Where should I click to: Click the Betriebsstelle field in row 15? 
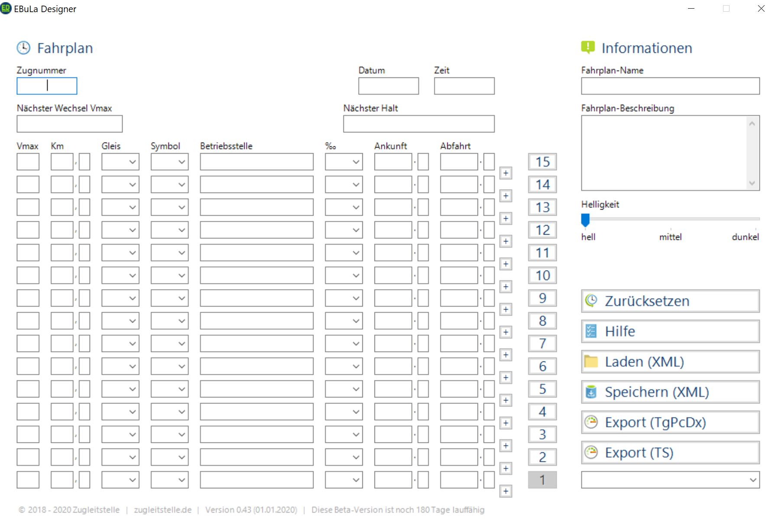[257, 162]
